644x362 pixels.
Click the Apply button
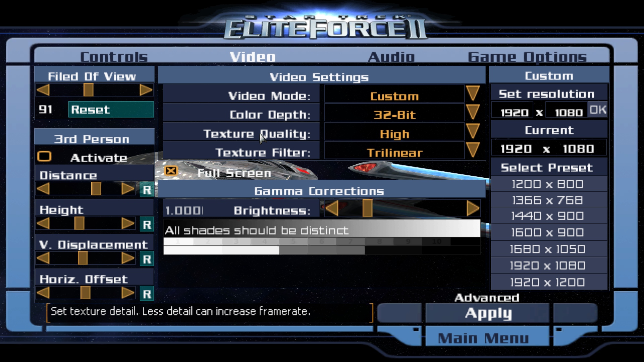(487, 312)
